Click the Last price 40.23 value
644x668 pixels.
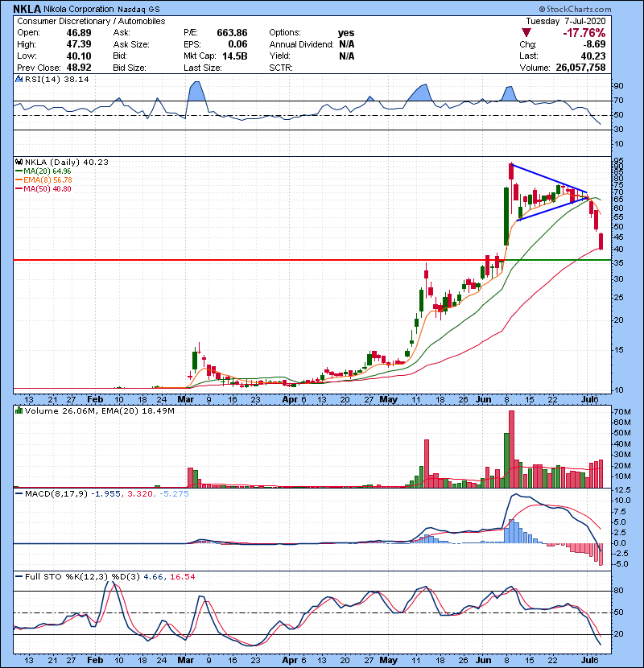pyautogui.click(x=592, y=56)
